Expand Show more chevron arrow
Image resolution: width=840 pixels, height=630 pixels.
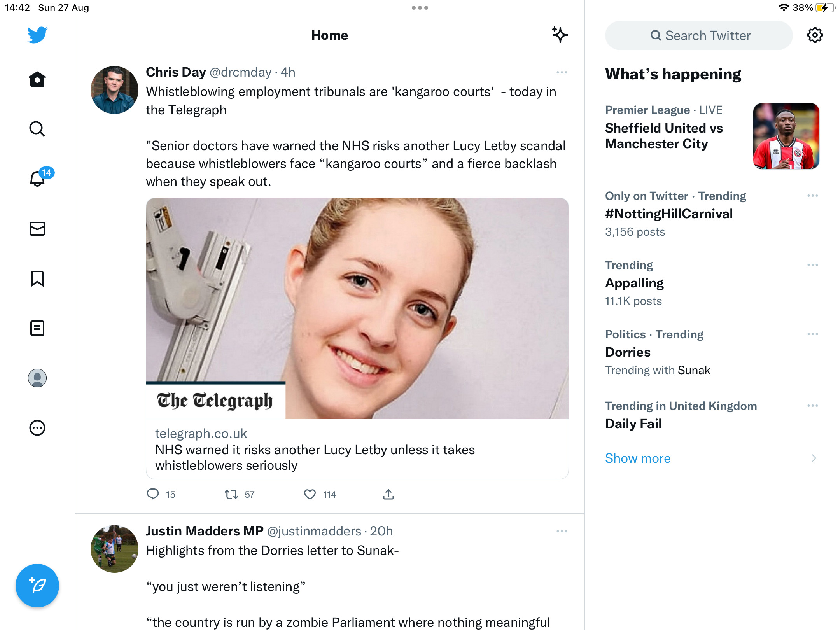pyautogui.click(x=814, y=458)
